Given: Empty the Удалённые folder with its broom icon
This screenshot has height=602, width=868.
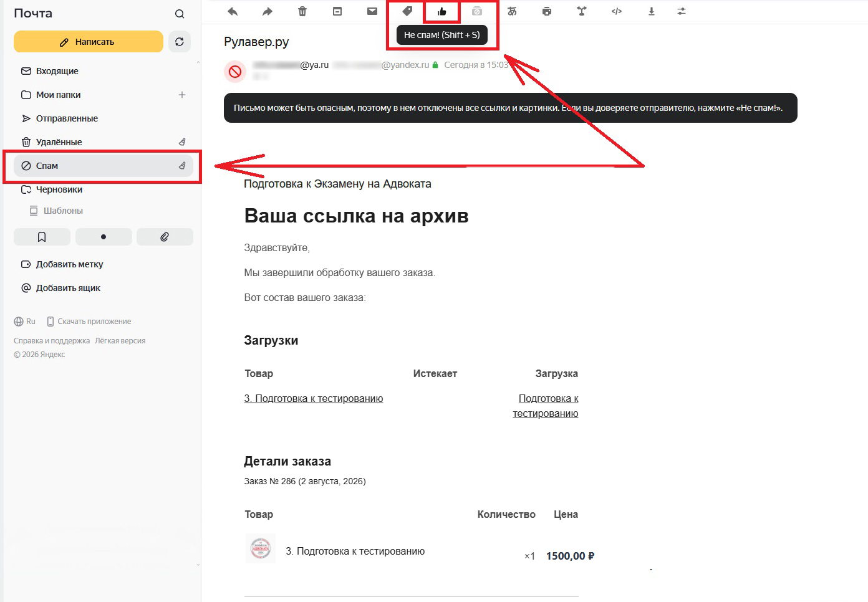Looking at the screenshot, I should click(182, 142).
